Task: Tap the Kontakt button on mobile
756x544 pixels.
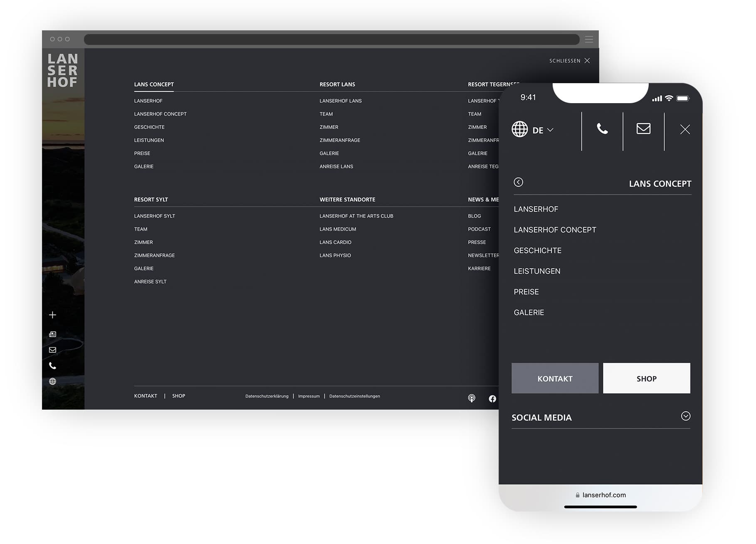Action: coord(555,378)
